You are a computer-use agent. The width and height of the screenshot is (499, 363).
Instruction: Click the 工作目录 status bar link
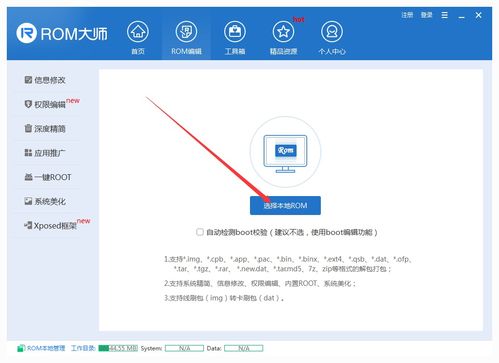point(83,348)
